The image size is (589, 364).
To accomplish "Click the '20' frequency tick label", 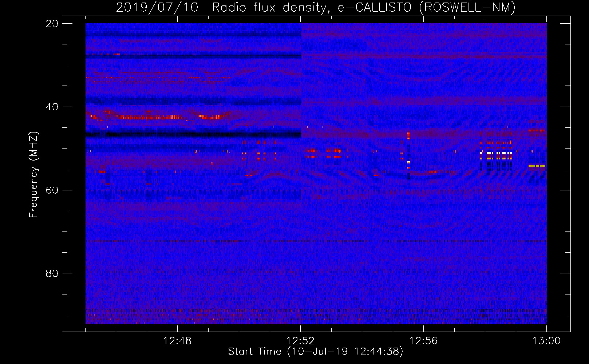I will (52, 24).
